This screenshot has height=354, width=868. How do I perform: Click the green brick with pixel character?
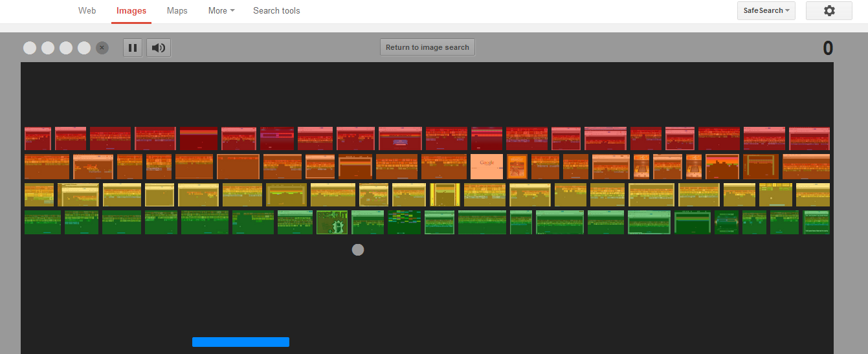coord(332,223)
